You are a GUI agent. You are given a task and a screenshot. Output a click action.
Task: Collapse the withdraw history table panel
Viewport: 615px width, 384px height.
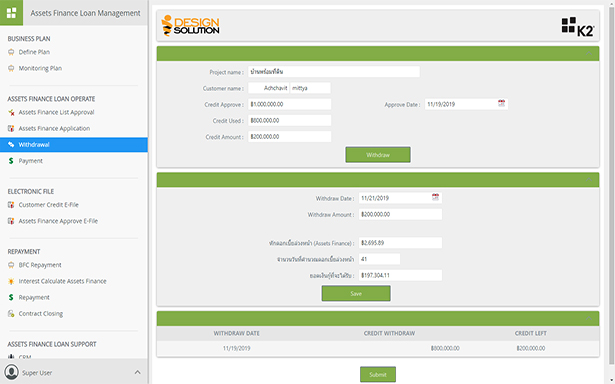tap(588, 318)
